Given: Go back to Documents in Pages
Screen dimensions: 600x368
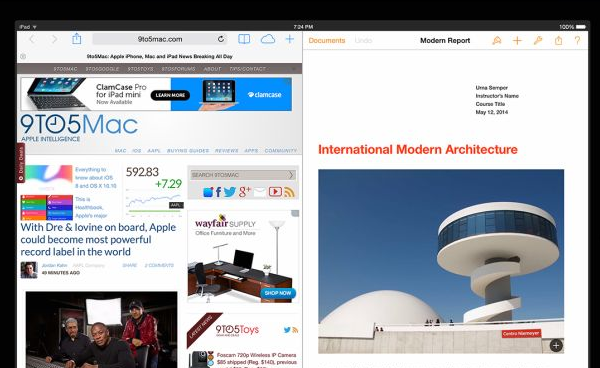Looking at the screenshot, I should [327, 41].
